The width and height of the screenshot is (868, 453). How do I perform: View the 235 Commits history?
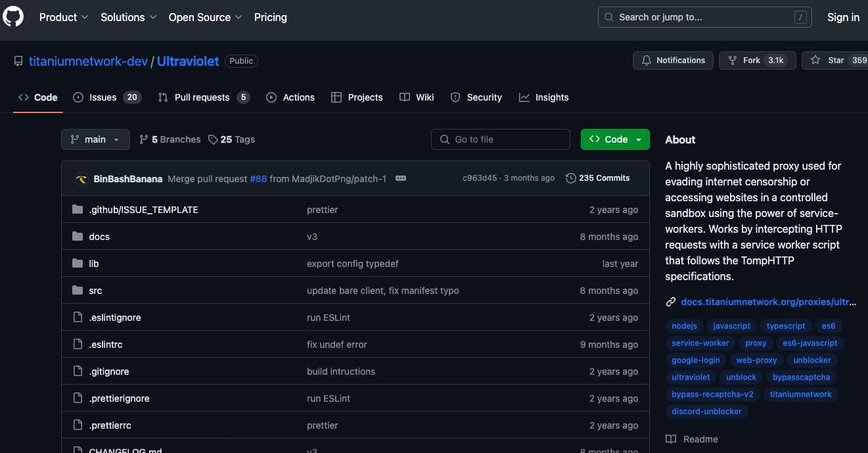point(597,178)
